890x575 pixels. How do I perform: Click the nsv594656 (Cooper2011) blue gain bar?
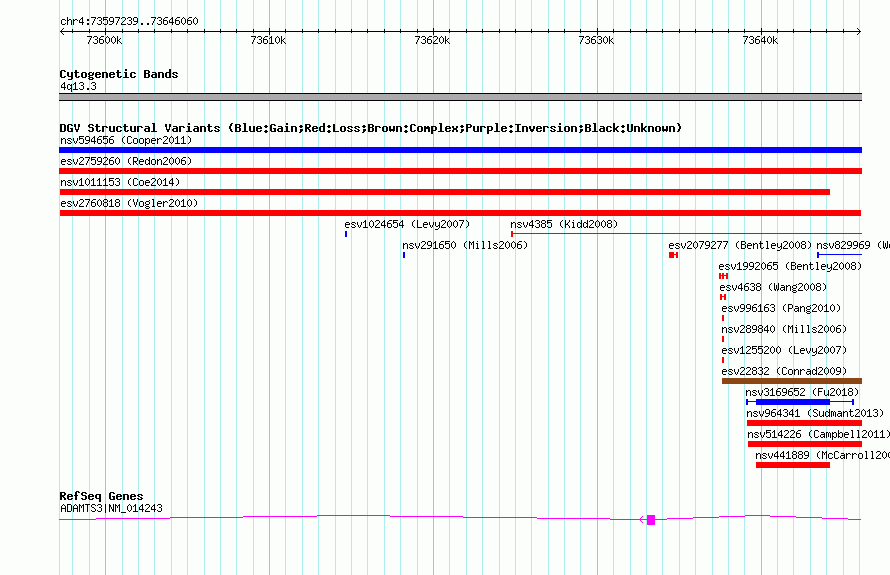click(x=460, y=150)
